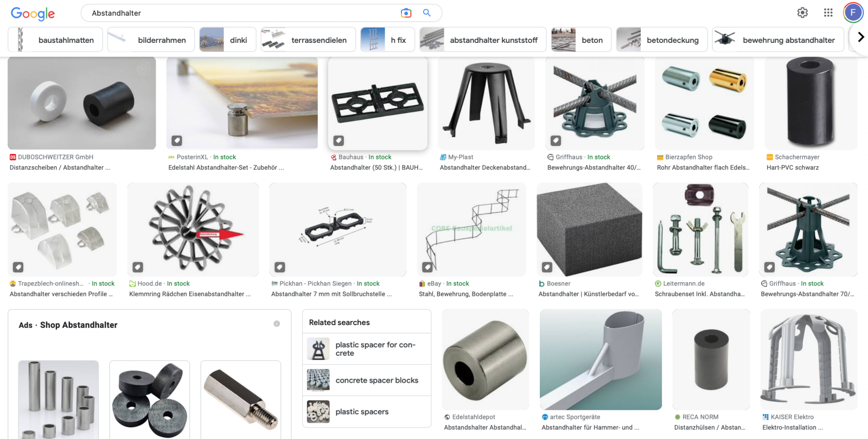Open the Bierzapfen Shop tube spacers image
Image resolution: width=868 pixels, height=439 pixels.
click(704, 103)
